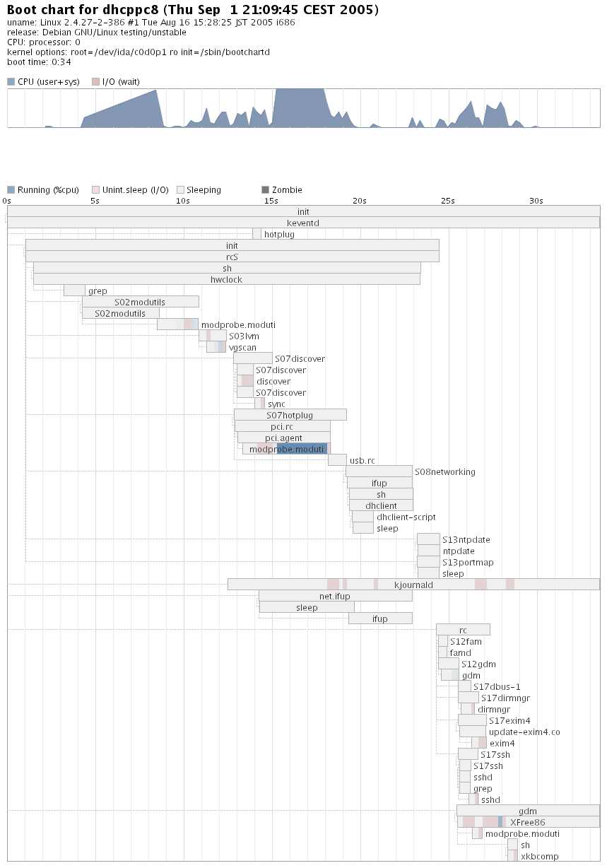Click the Unint.sleep (I/O) legend swatch
The height and width of the screenshot is (868, 607).
(95, 190)
